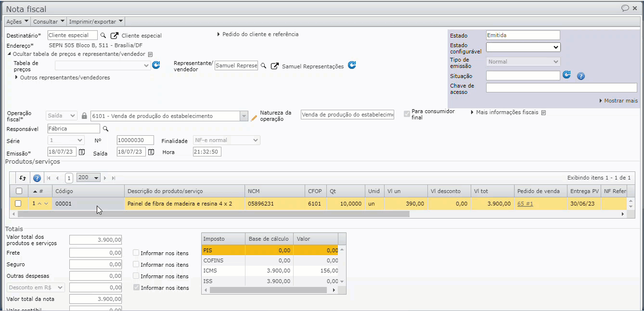Open the Imprimir/exportar menu
644x311 pixels.
(96, 22)
